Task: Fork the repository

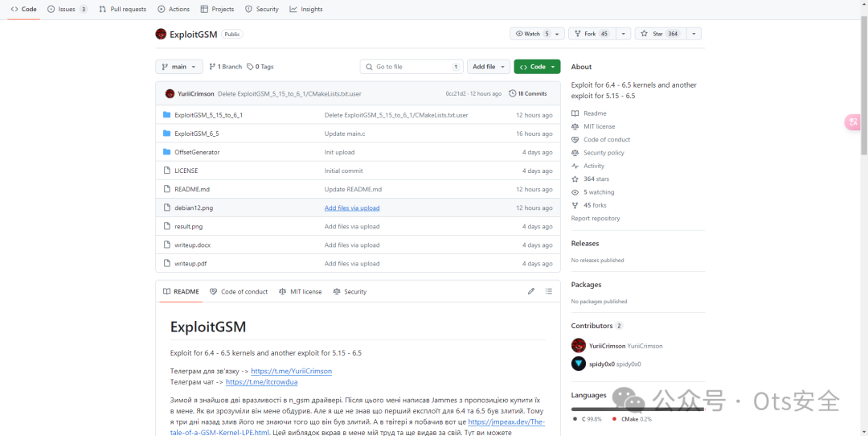Action: pos(592,34)
